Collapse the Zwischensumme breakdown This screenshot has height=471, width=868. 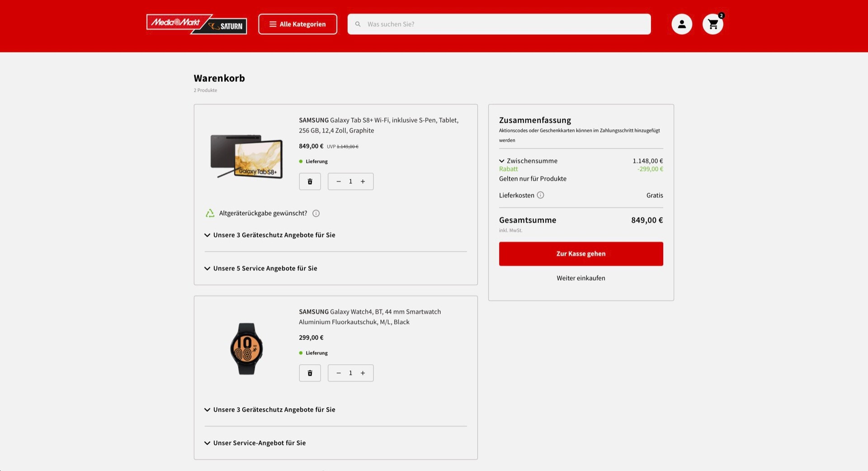click(x=502, y=161)
